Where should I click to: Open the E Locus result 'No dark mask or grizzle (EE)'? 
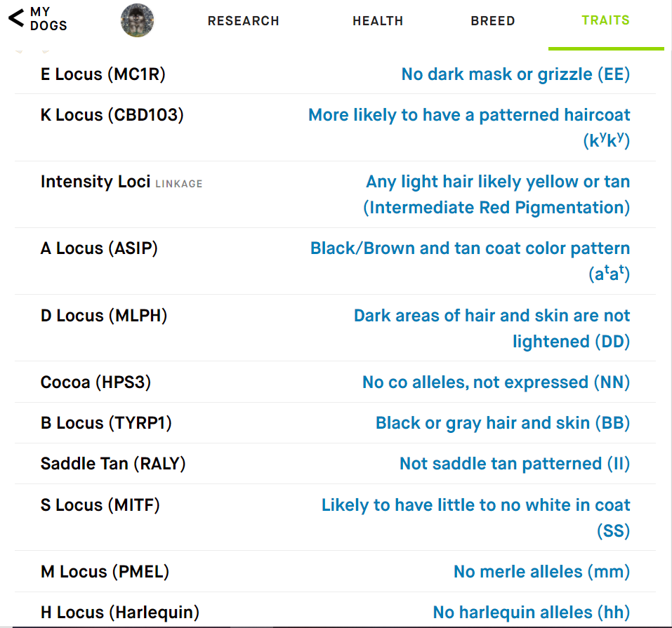pos(515,74)
